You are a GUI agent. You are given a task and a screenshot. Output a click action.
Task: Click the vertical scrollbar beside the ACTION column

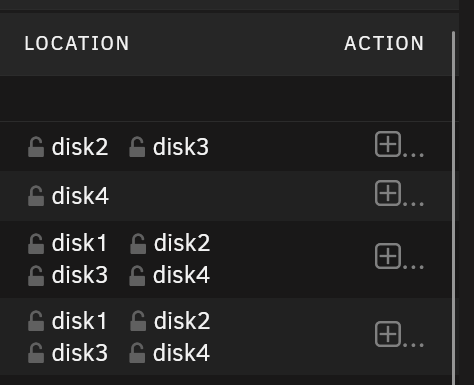tap(454, 208)
